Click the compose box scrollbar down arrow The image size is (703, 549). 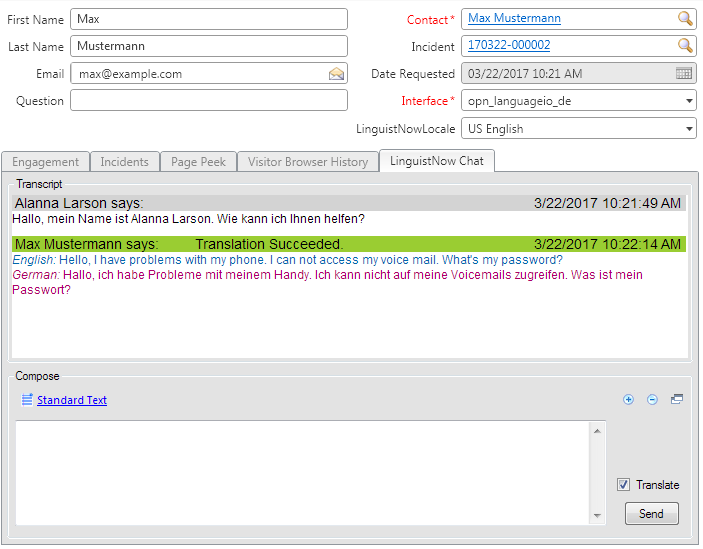[599, 516]
